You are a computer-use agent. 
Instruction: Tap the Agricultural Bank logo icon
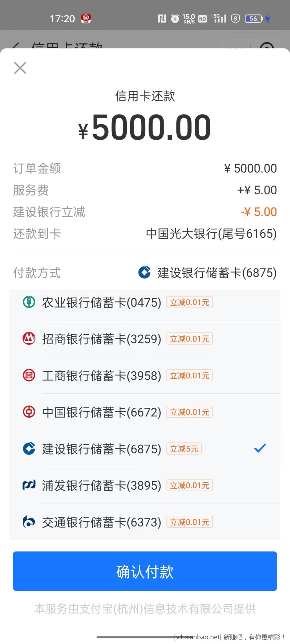tap(29, 302)
